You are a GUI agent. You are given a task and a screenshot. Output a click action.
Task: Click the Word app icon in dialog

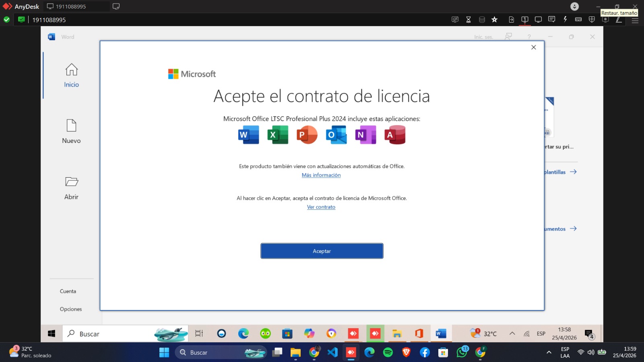(249, 135)
